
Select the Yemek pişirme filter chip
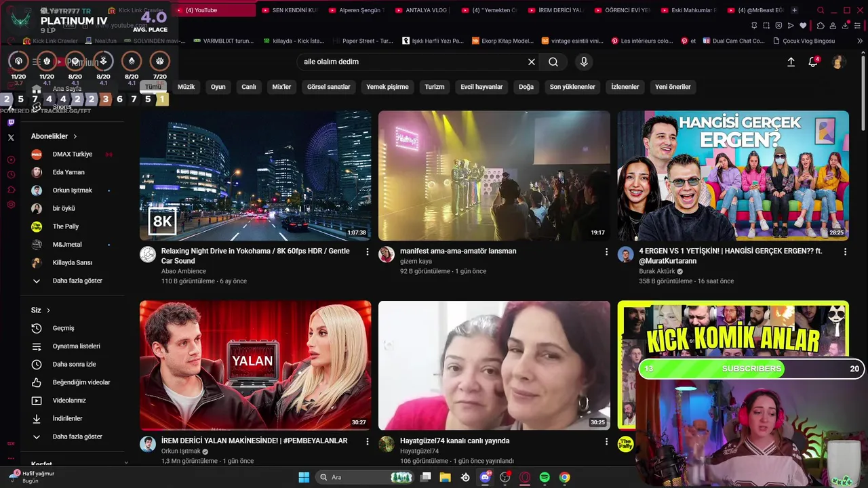(387, 87)
